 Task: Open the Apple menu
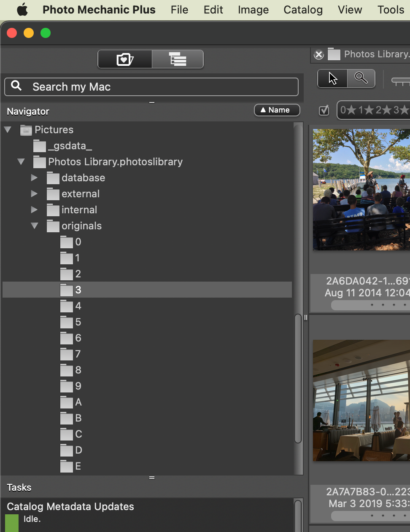pos(22,10)
